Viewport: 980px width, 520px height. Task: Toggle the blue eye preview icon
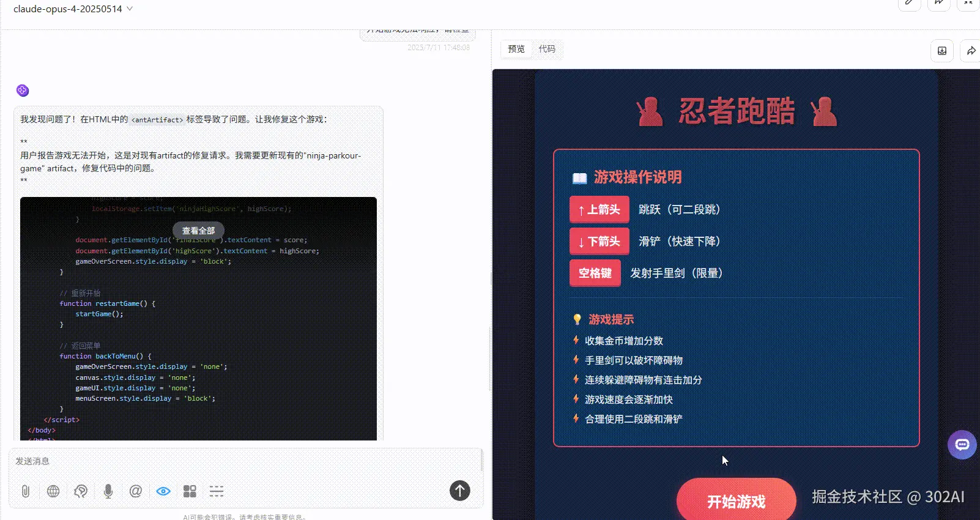163,491
